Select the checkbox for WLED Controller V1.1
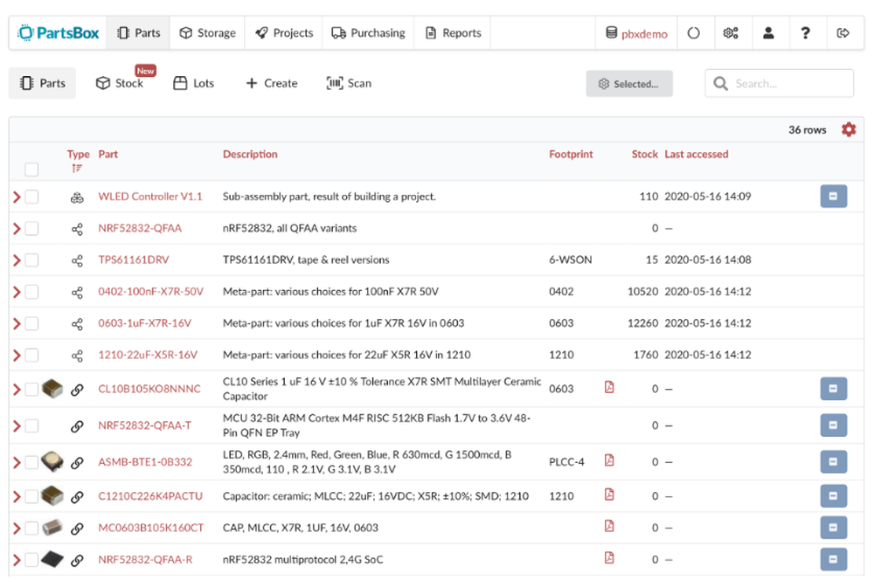The width and height of the screenshot is (874, 588). click(31, 196)
